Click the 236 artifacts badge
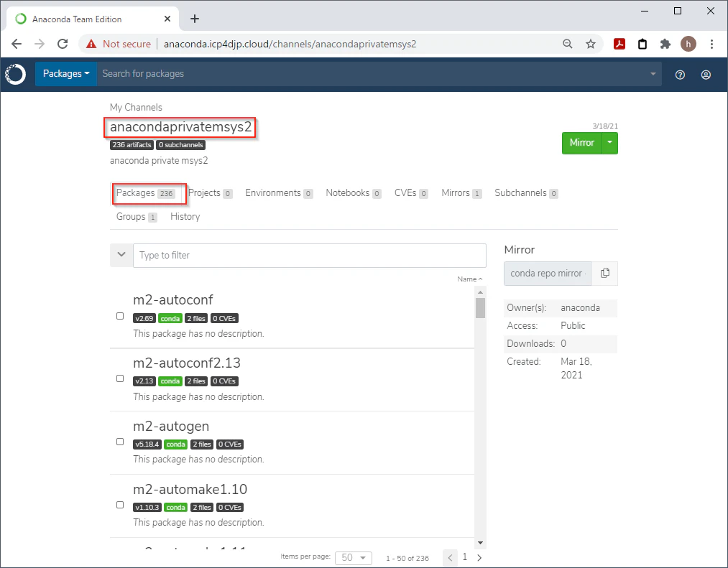The width and height of the screenshot is (728, 568). tap(132, 145)
